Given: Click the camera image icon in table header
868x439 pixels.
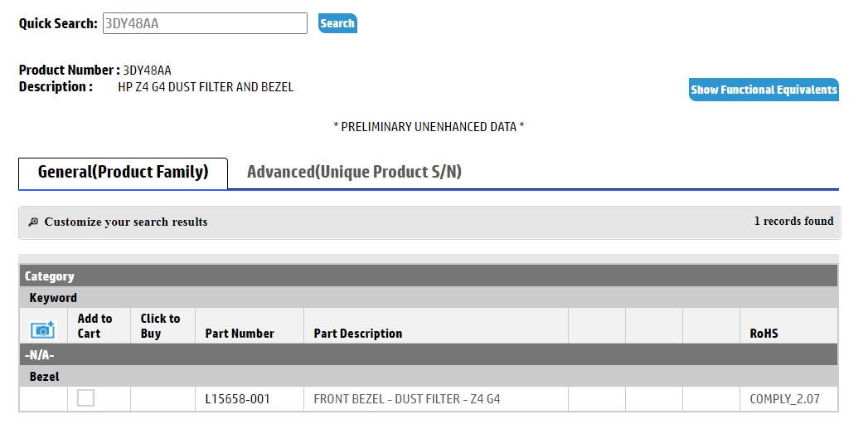Looking at the screenshot, I should [x=42, y=329].
